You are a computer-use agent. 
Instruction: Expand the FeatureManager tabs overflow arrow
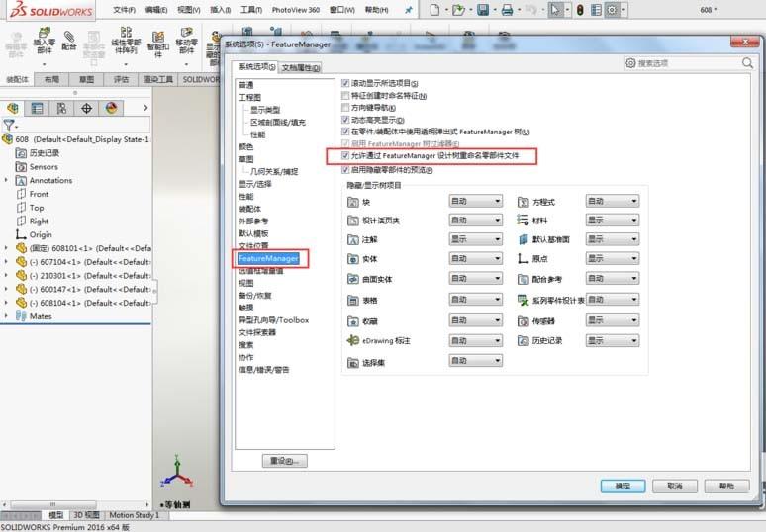coord(145,108)
